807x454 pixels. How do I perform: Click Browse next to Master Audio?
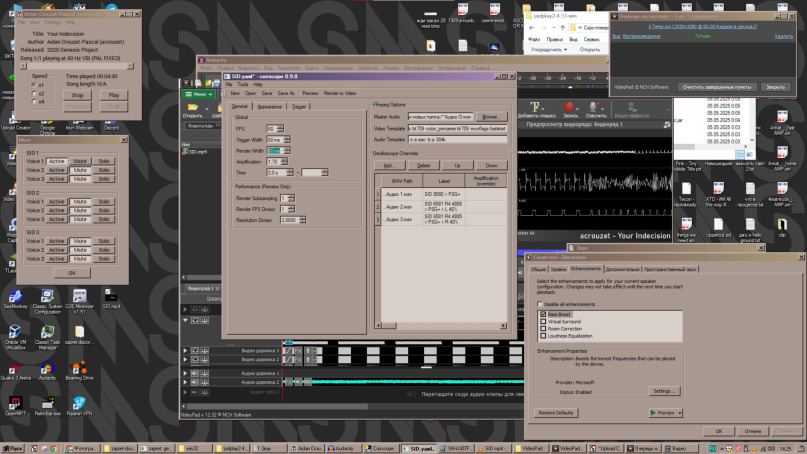point(493,117)
